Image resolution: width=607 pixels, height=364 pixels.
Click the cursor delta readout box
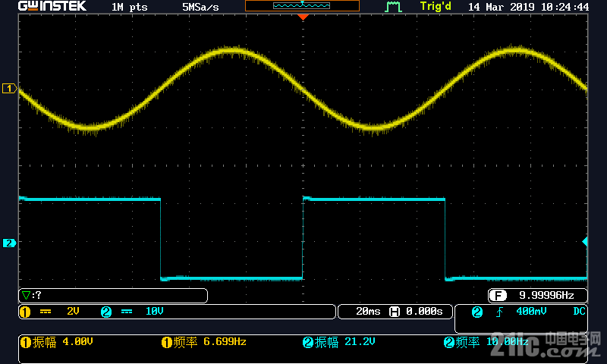(x=113, y=296)
